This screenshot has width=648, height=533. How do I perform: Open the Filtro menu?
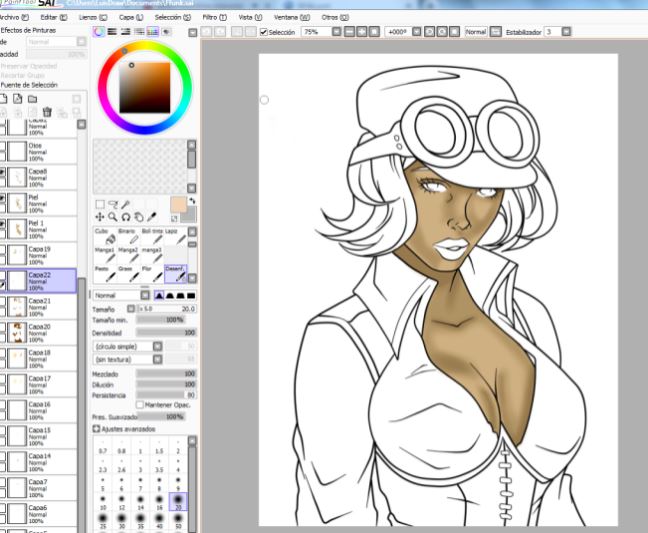215,18
